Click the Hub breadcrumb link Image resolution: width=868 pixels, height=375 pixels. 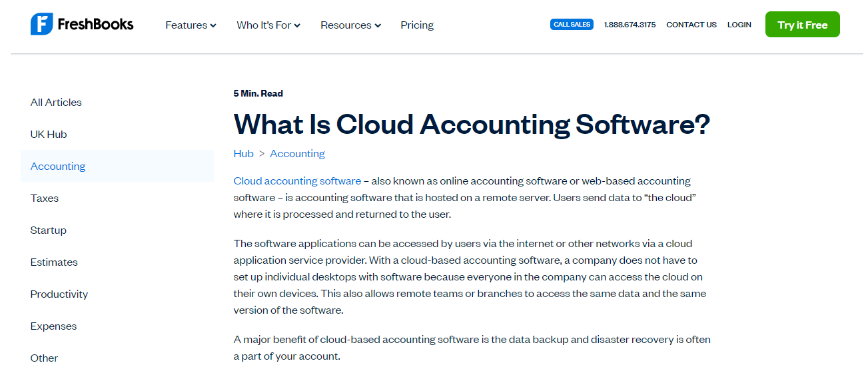coord(243,154)
